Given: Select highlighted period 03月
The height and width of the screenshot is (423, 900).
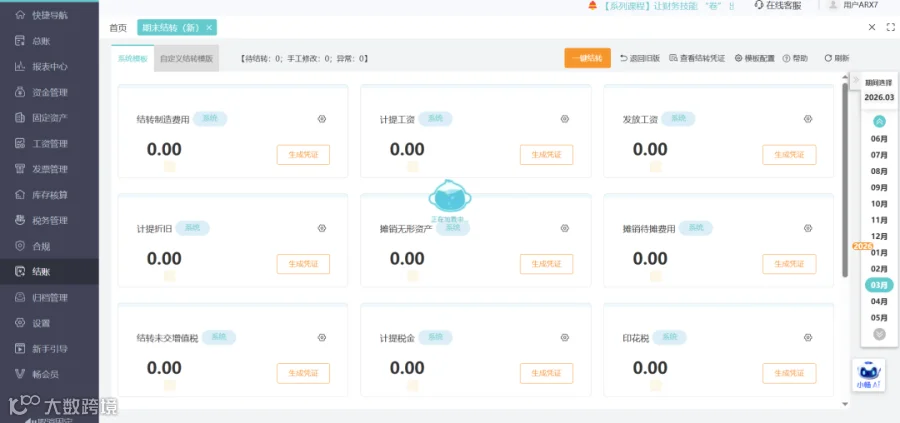Looking at the screenshot, I should coord(879,285).
